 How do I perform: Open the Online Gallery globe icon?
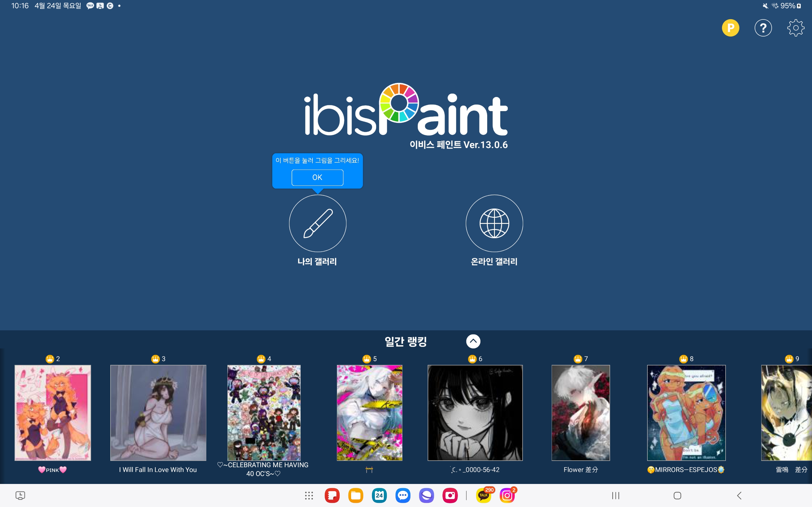(494, 223)
